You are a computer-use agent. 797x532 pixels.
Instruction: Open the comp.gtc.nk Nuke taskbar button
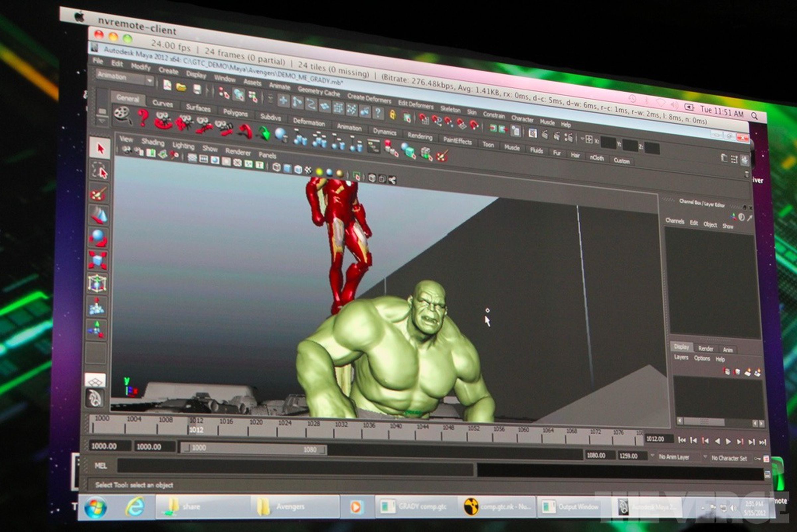[496, 507]
